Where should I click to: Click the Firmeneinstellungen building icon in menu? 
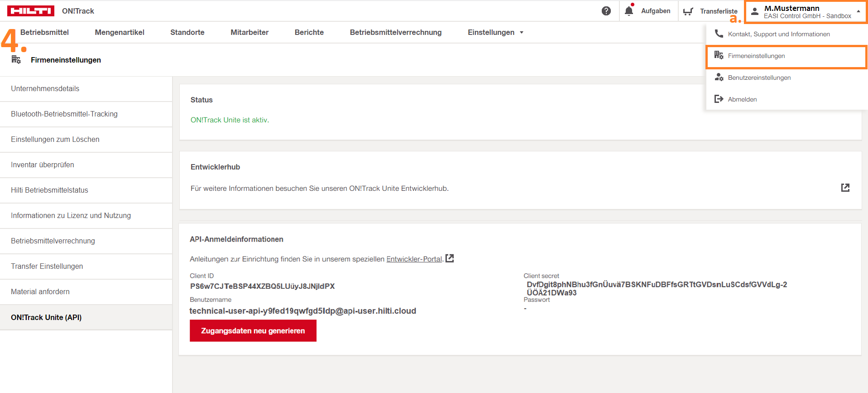coord(719,55)
